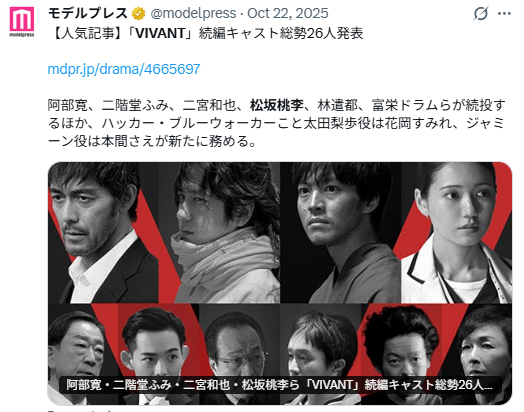524x412 pixels.
Task: Click the man in dark kimono portrait
Action: coord(341,233)
